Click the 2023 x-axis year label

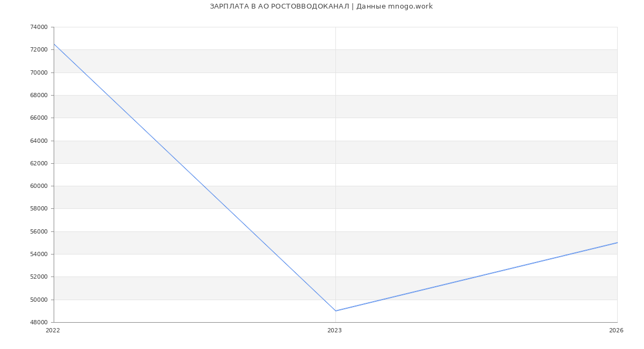[334, 330]
